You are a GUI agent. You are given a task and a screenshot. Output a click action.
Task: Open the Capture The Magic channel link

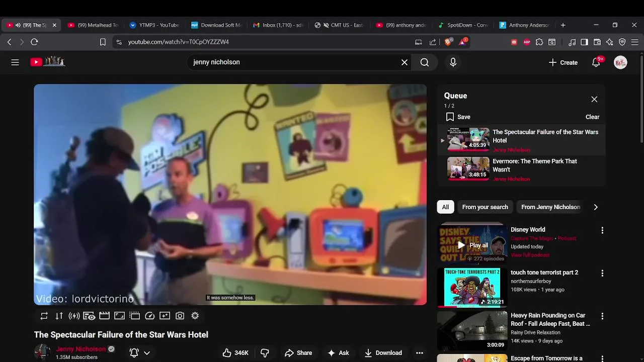[x=531, y=238]
